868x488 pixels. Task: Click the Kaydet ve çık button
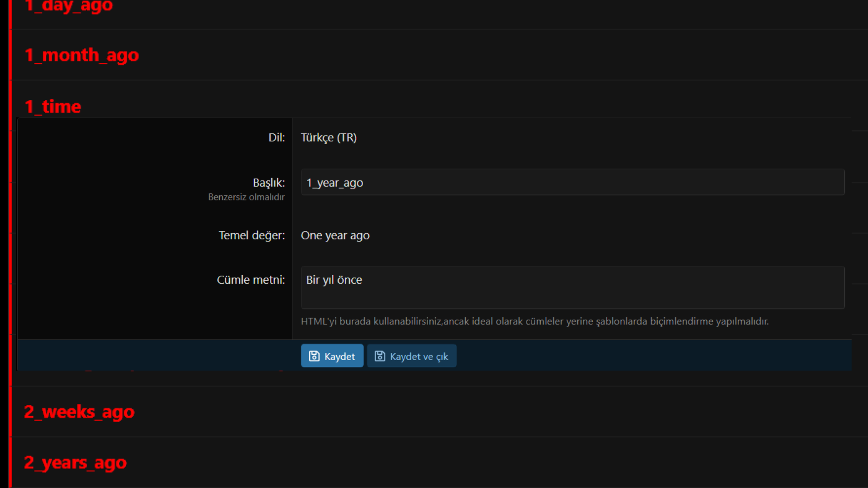click(x=411, y=356)
